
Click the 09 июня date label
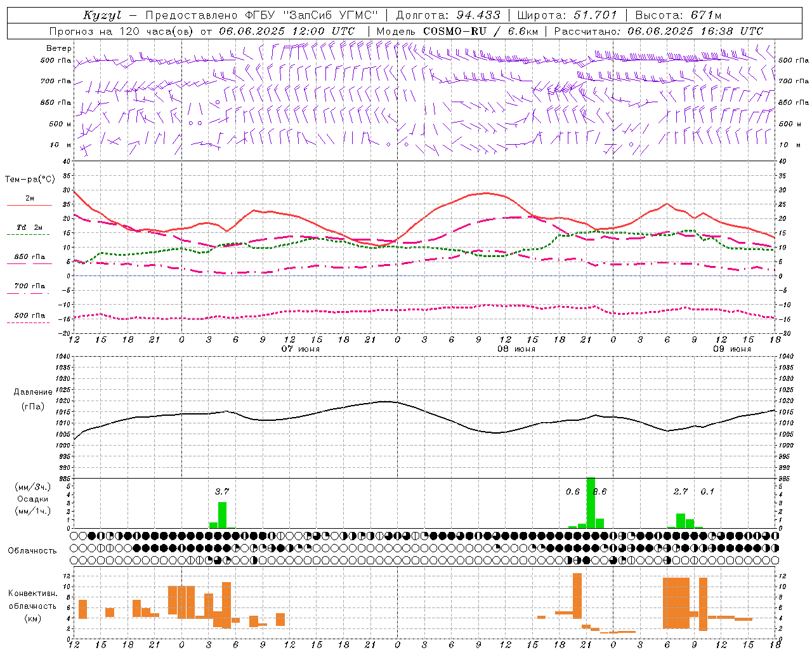[x=732, y=349]
